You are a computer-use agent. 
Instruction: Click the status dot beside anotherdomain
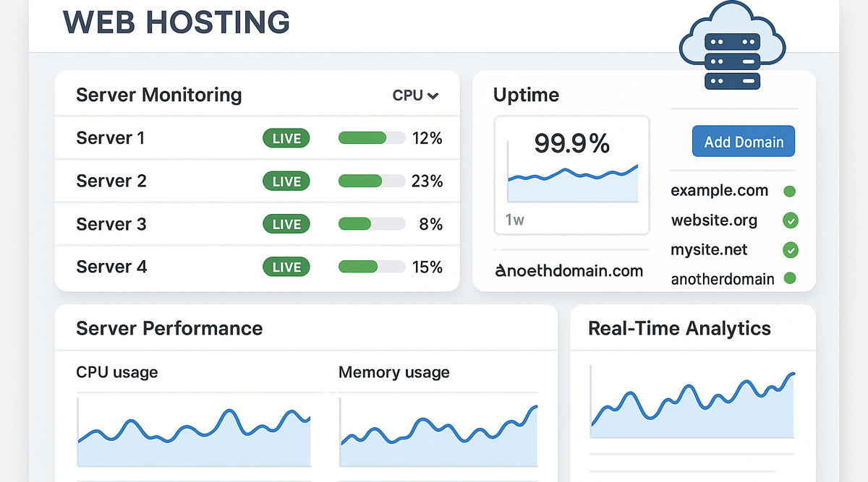790,278
